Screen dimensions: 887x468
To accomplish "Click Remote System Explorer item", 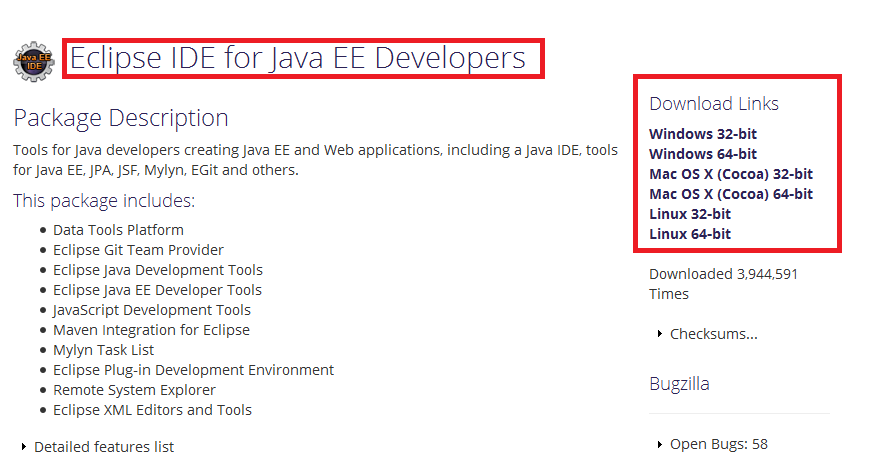I will pyautogui.click(x=134, y=390).
